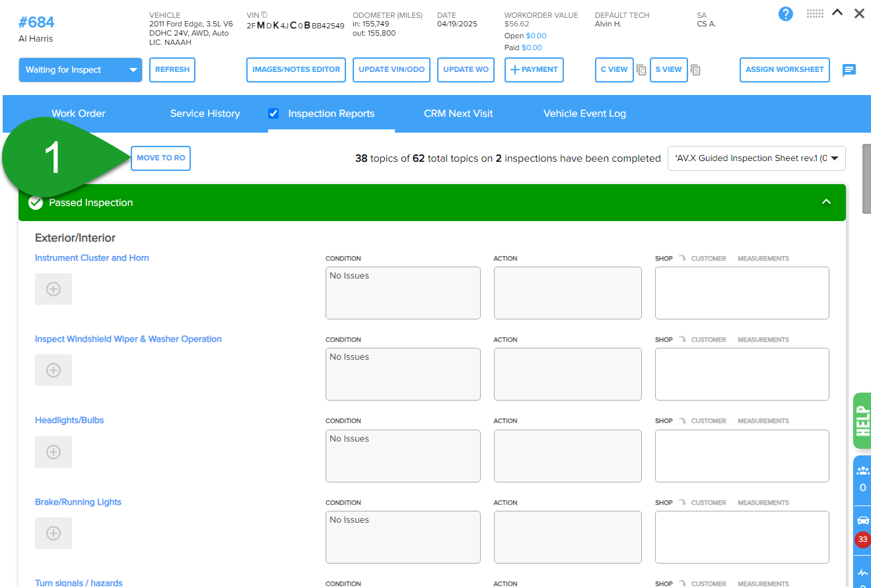Open the S VIEW button

point(668,70)
